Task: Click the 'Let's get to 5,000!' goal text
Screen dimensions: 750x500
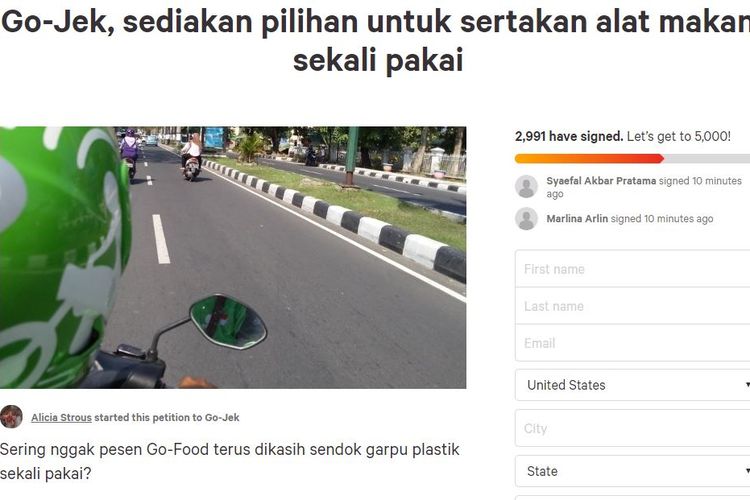Action: click(679, 136)
